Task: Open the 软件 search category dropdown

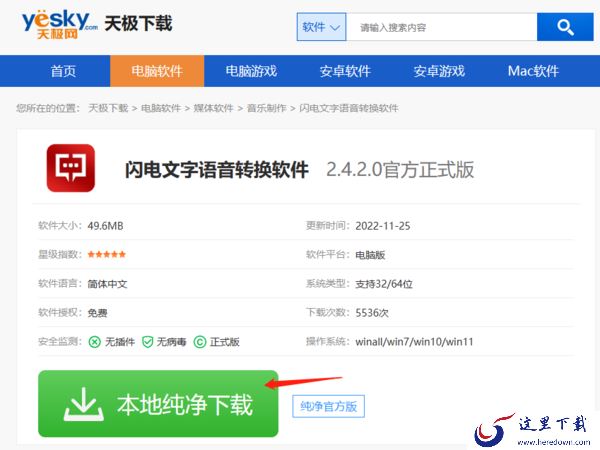Action: pos(321,27)
